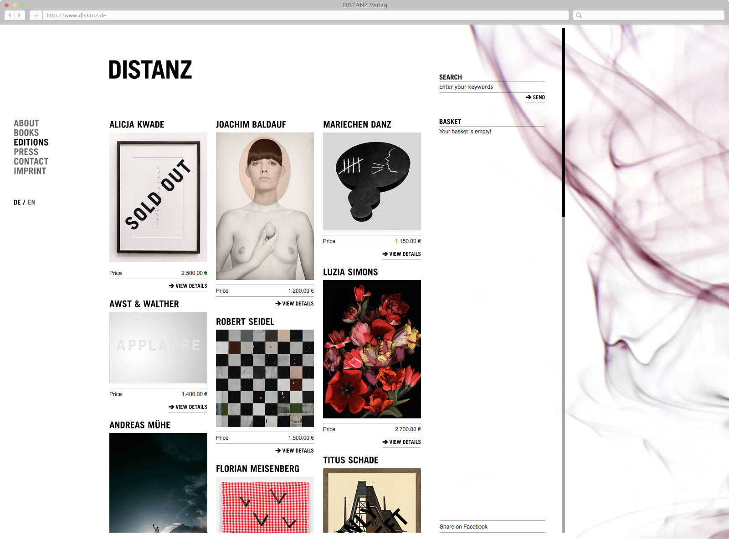Viewport: 729px width, 560px height.
Task: View details of Awst & Walther edition
Action: 188,407
